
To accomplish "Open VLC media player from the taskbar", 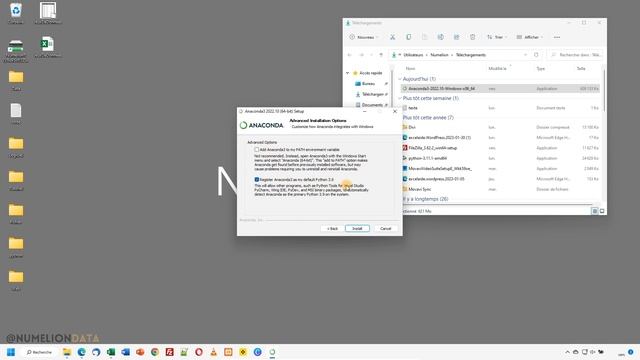I will coord(213,352).
